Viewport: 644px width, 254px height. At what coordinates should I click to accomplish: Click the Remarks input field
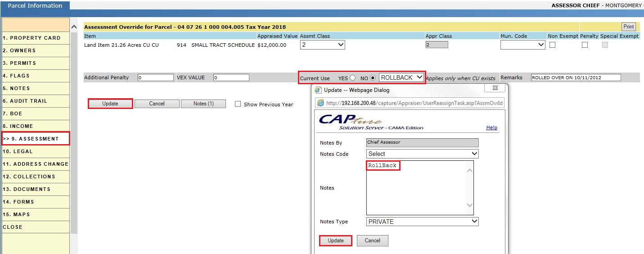(x=576, y=77)
